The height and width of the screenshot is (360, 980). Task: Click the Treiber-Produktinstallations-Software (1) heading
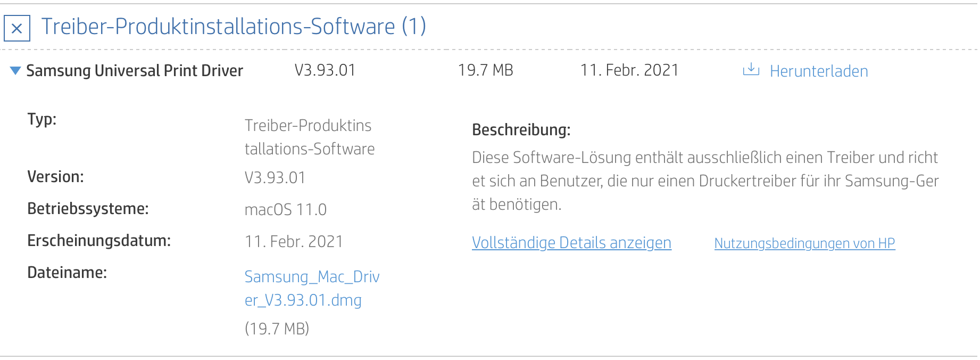tap(234, 27)
